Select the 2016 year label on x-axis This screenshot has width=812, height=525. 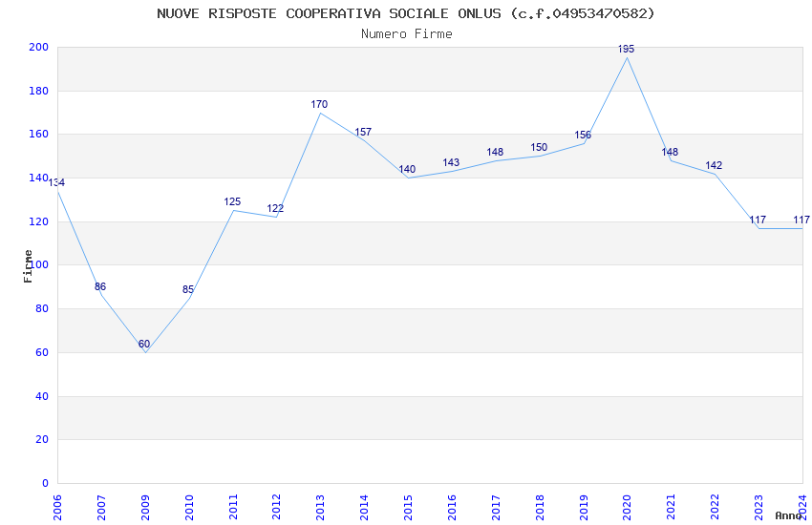tap(452, 508)
